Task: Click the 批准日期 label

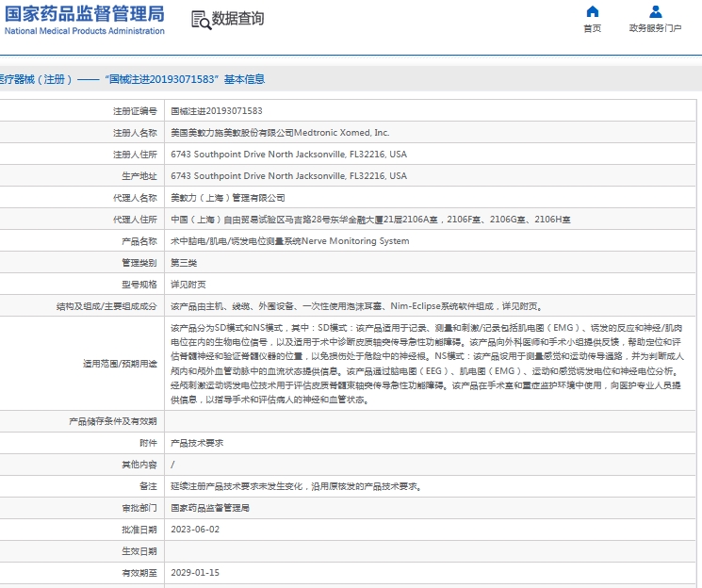Action: click(x=139, y=530)
